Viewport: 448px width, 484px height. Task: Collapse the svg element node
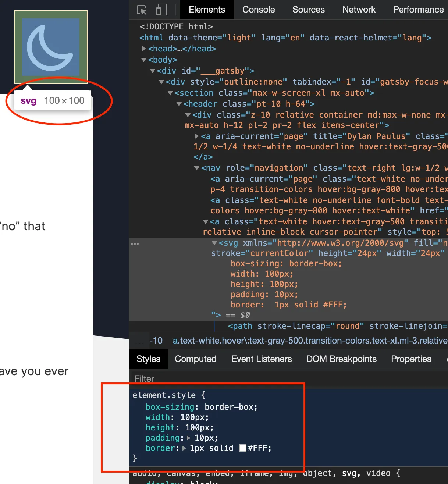(x=214, y=243)
